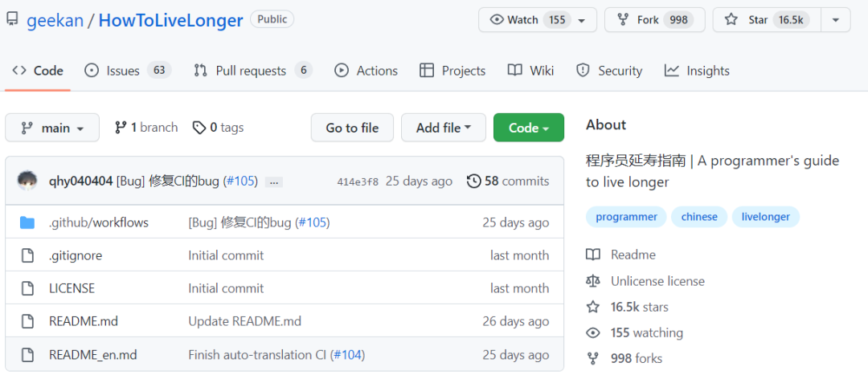Open the README_en.md file link

click(93, 354)
